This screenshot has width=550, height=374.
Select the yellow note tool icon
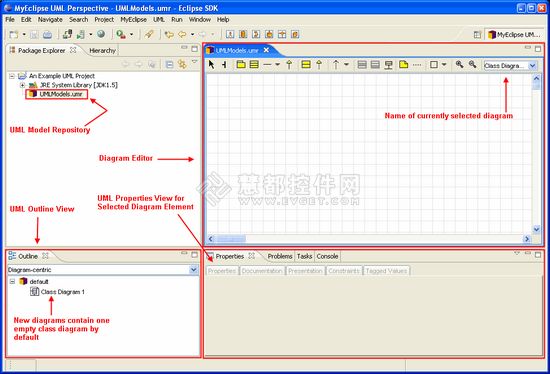click(x=403, y=65)
